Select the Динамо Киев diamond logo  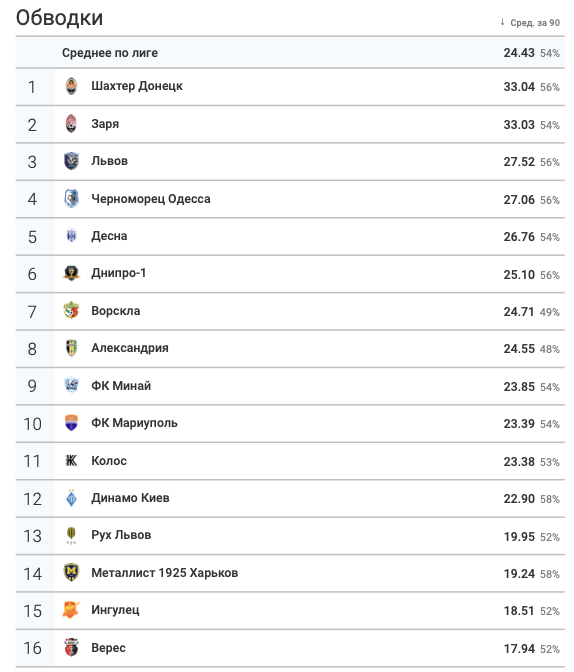71,498
